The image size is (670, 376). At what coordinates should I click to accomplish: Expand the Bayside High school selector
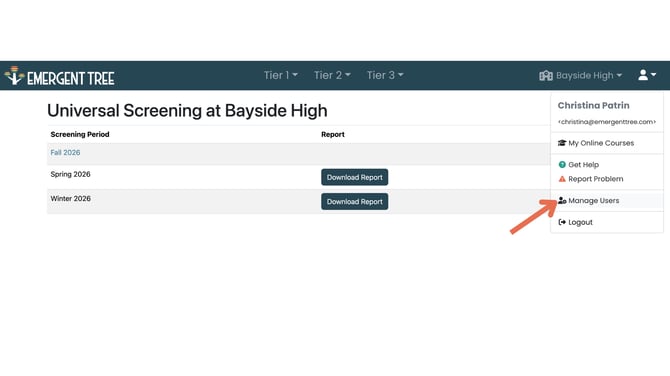[x=580, y=76]
